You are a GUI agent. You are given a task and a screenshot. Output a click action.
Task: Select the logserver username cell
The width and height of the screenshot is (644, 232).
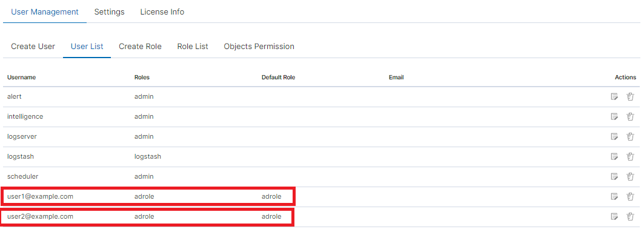click(22, 136)
